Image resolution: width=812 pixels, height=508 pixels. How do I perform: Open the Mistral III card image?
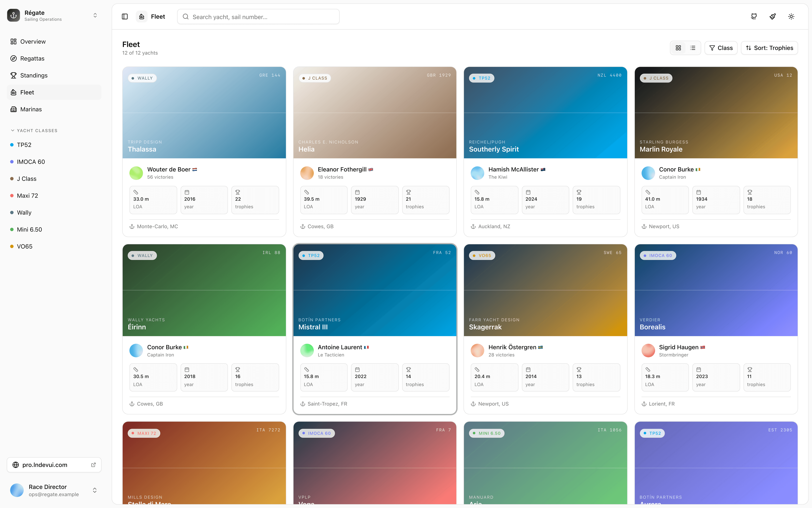(x=374, y=290)
